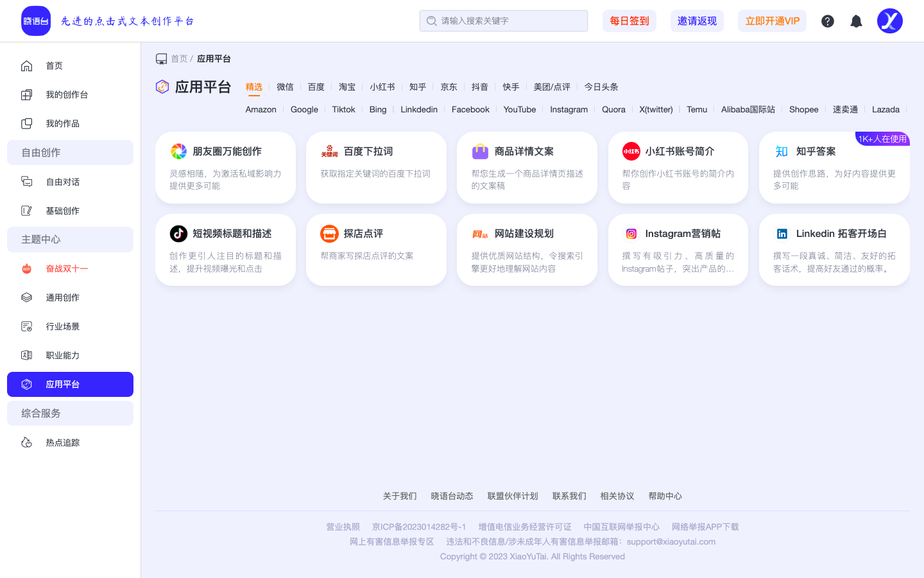This screenshot has width=924, height=578.
Task: Click the LinkedIn icon on Linkedin拓客开场白
Action: point(782,233)
